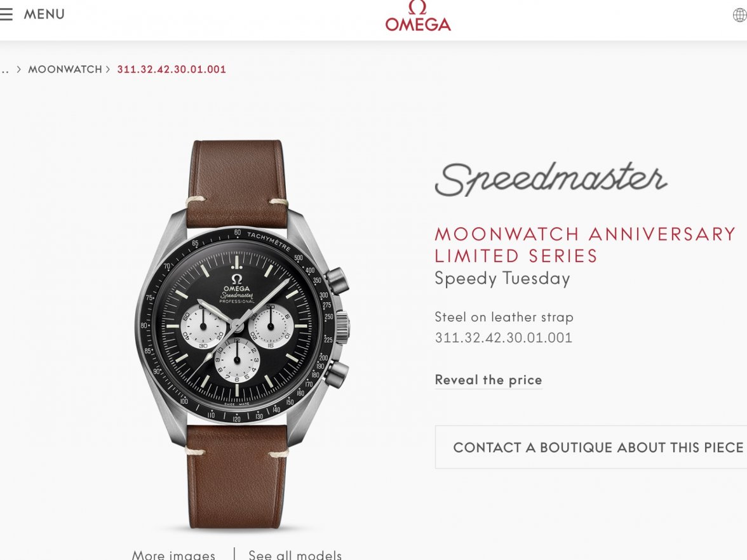Click Moonwatch Anniversary Limited Series heading

click(586, 245)
